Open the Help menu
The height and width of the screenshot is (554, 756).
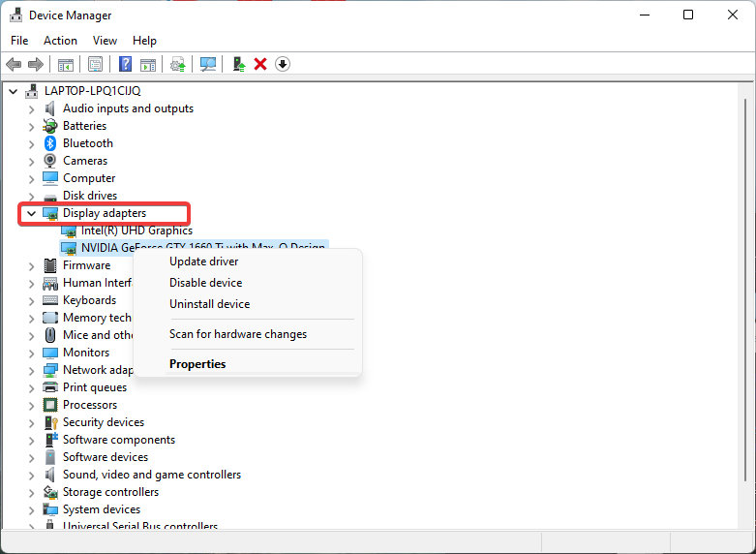pos(144,41)
